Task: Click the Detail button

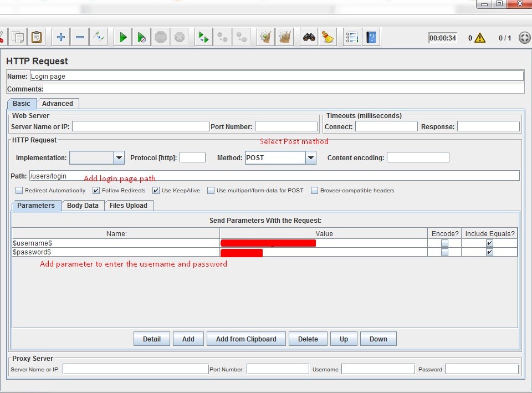Action: tap(152, 339)
